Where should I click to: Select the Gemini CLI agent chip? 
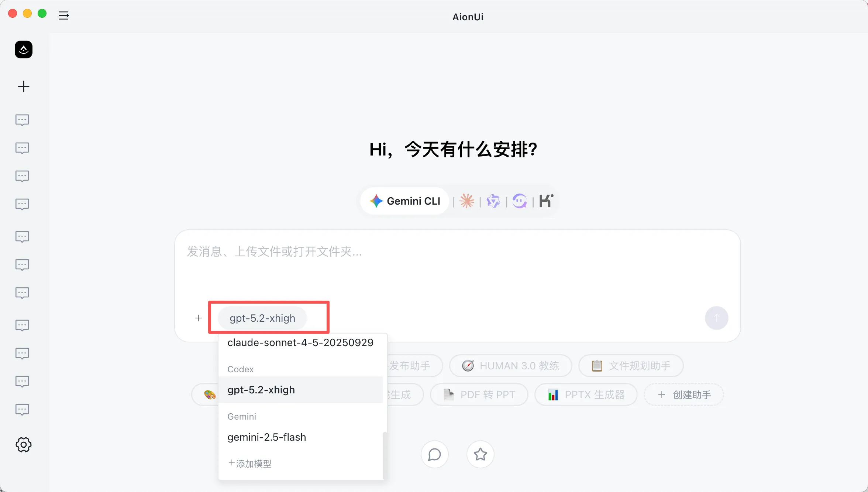[x=404, y=201]
